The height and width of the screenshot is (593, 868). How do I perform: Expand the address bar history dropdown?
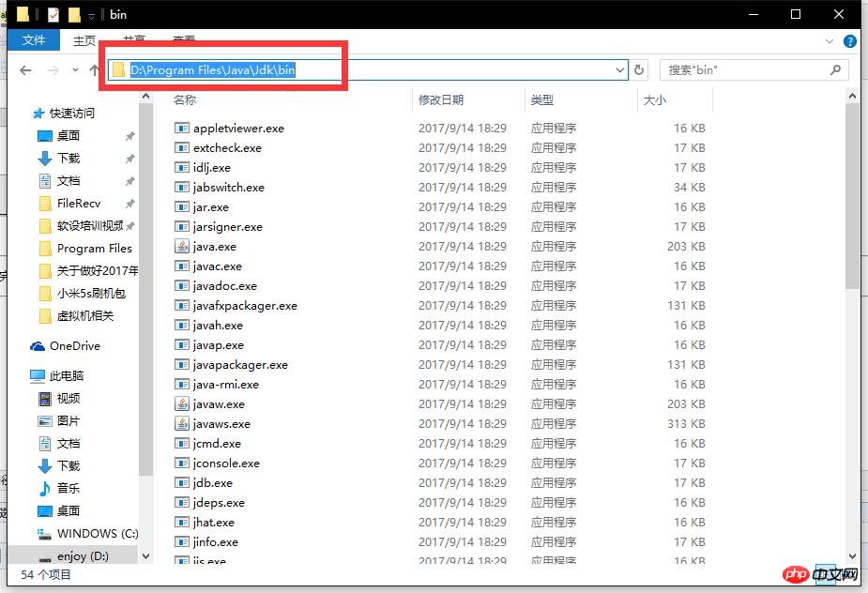pos(620,70)
